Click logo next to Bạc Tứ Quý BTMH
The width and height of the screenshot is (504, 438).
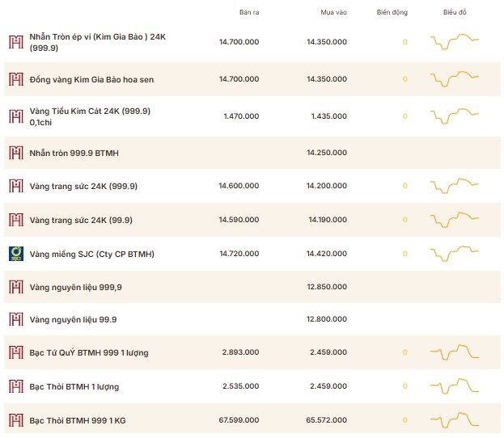16,352
